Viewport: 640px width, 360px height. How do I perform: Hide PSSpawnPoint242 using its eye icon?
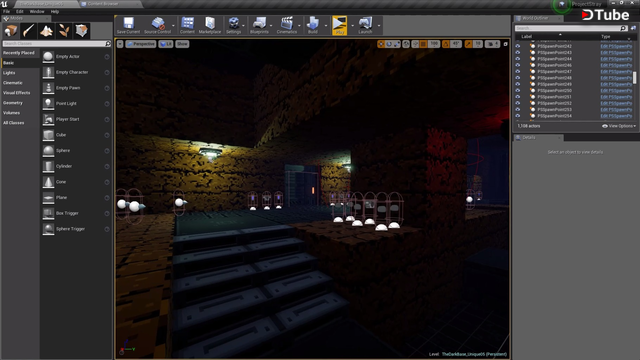[x=518, y=46]
